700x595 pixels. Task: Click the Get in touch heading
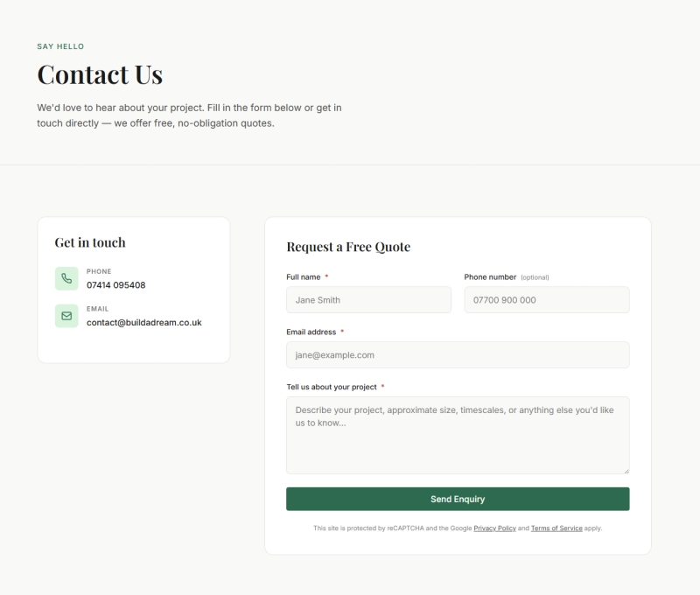tap(90, 242)
